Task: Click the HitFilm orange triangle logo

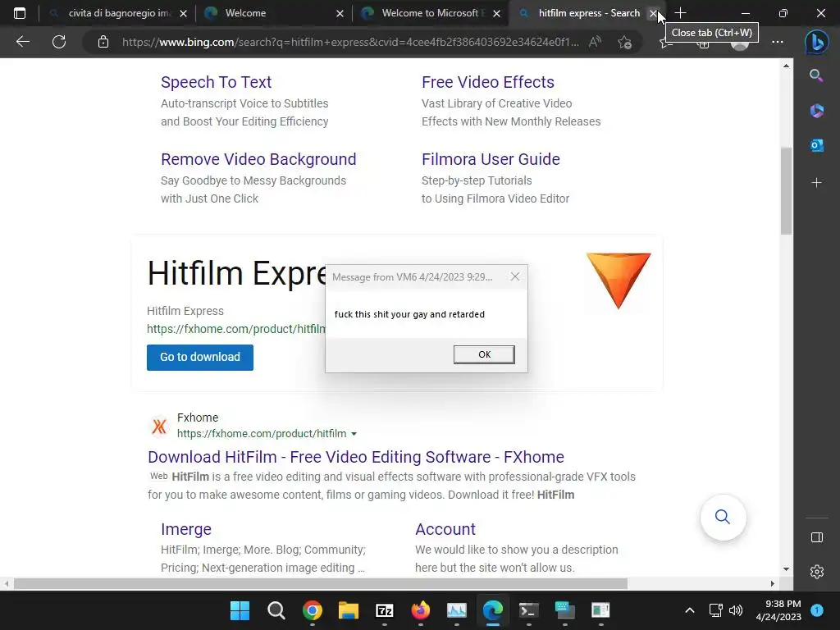Action: tap(619, 281)
